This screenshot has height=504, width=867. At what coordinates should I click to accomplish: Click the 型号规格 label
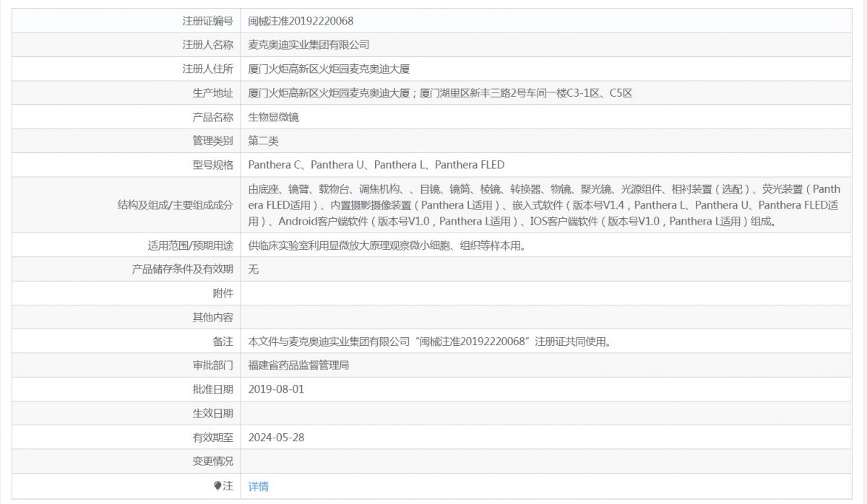tap(212, 165)
